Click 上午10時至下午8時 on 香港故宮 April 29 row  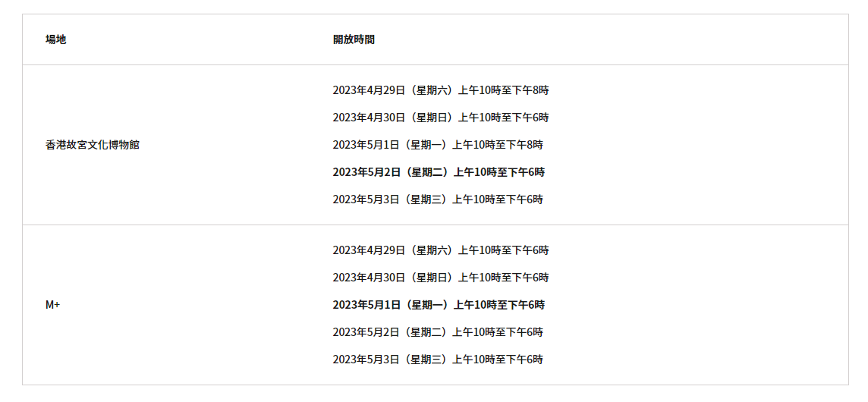(503, 90)
